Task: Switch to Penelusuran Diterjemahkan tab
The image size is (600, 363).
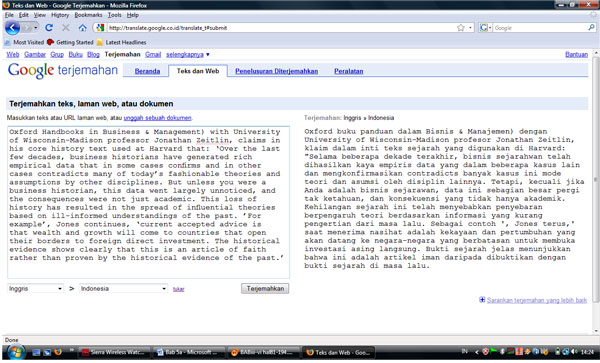Action: click(276, 71)
